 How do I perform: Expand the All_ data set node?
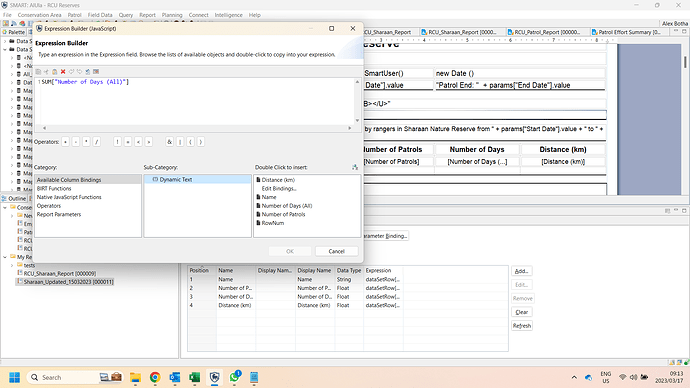point(12,74)
